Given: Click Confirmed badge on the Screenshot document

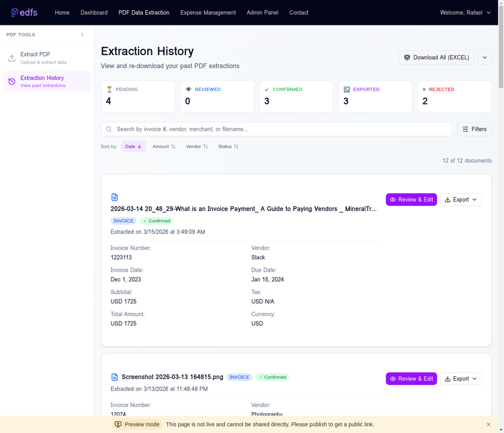Looking at the screenshot, I should click(272, 377).
